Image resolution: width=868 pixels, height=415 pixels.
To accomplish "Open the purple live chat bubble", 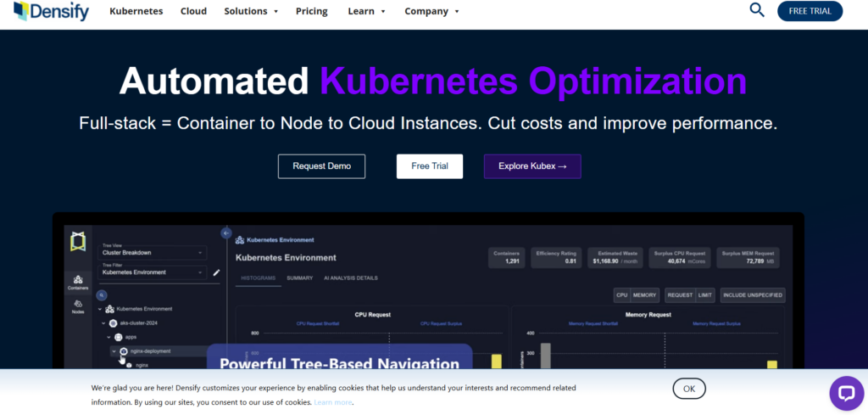I will tap(847, 394).
